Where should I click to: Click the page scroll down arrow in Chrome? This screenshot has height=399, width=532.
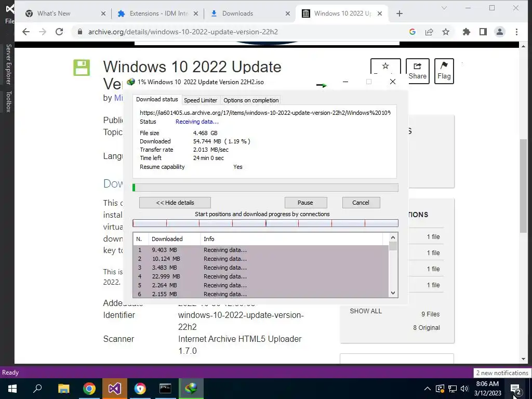(523, 359)
